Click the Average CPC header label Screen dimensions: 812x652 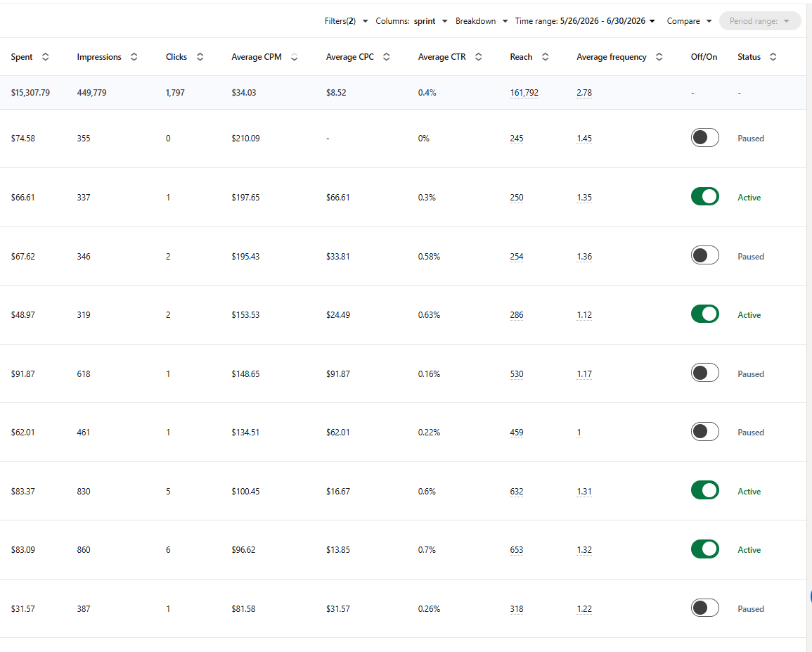coord(349,57)
